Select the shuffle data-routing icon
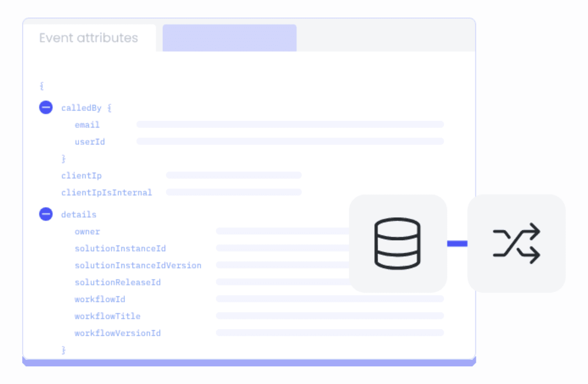588x384 pixels. 516,243
